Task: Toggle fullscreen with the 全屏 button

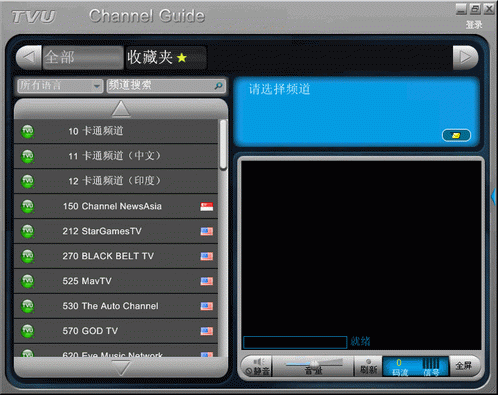Action: point(465,366)
